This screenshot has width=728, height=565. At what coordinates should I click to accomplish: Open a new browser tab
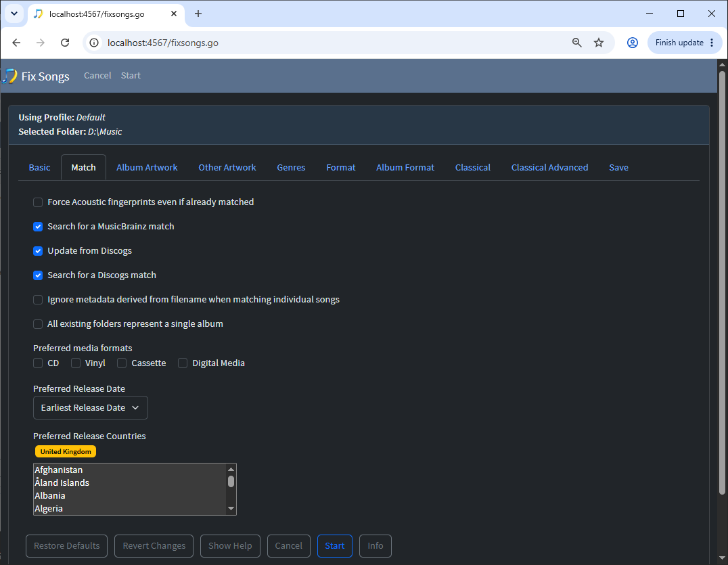(198, 14)
